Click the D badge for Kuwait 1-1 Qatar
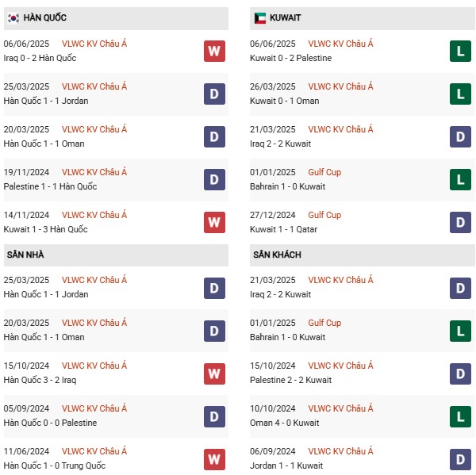Screen dimensions: 476x475 point(460,223)
